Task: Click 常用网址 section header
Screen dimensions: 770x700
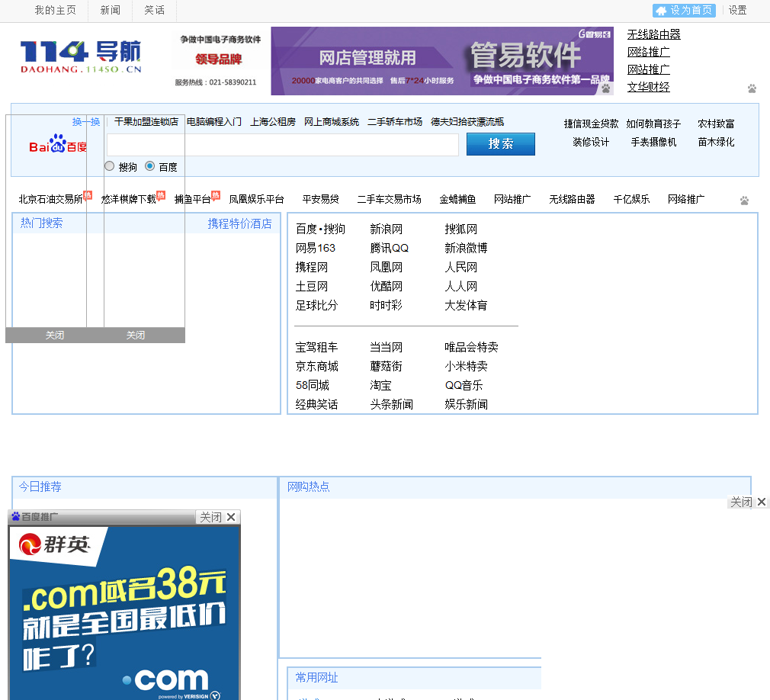Action: pos(316,678)
